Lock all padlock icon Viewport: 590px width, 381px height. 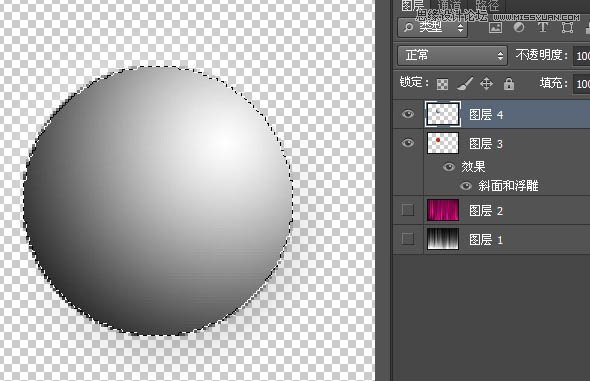509,83
